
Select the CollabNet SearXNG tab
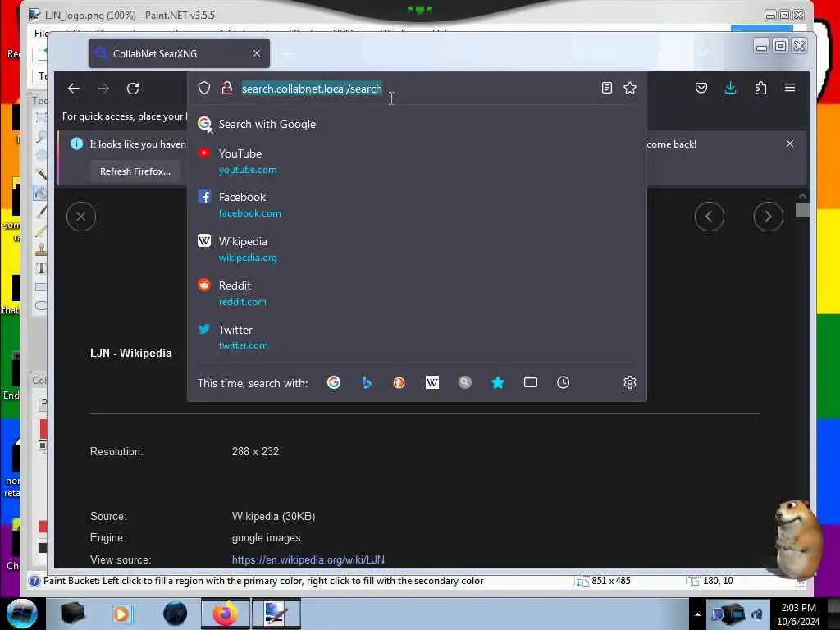click(x=179, y=53)
